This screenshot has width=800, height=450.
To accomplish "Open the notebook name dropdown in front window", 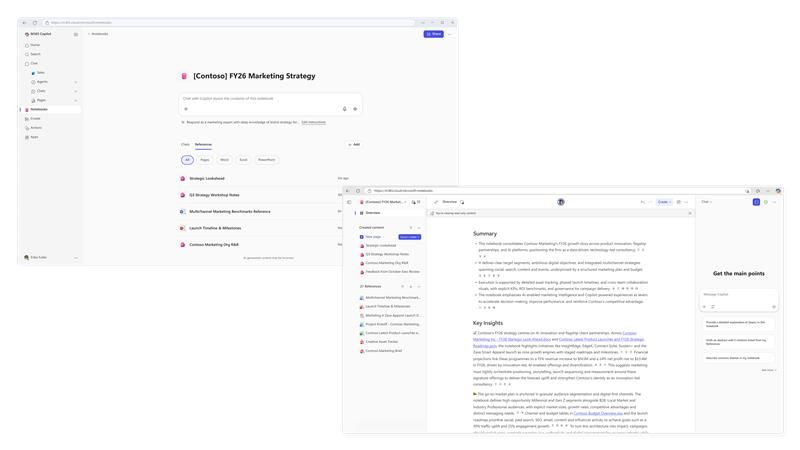I will (383, 202).
